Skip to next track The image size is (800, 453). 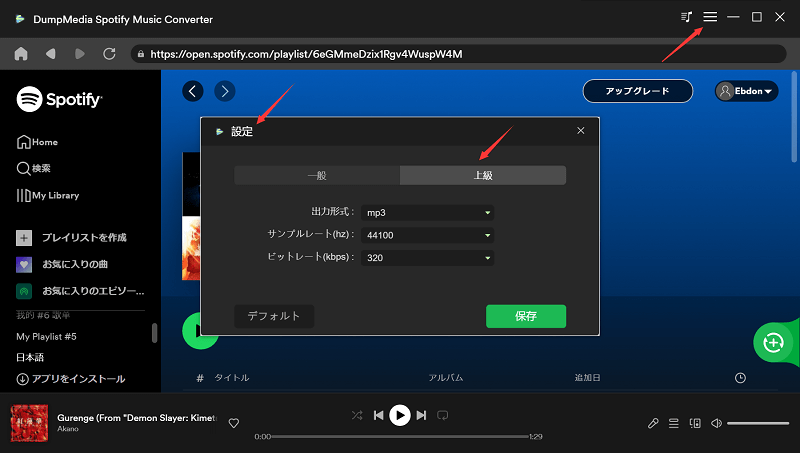click(x=421, y=415)
